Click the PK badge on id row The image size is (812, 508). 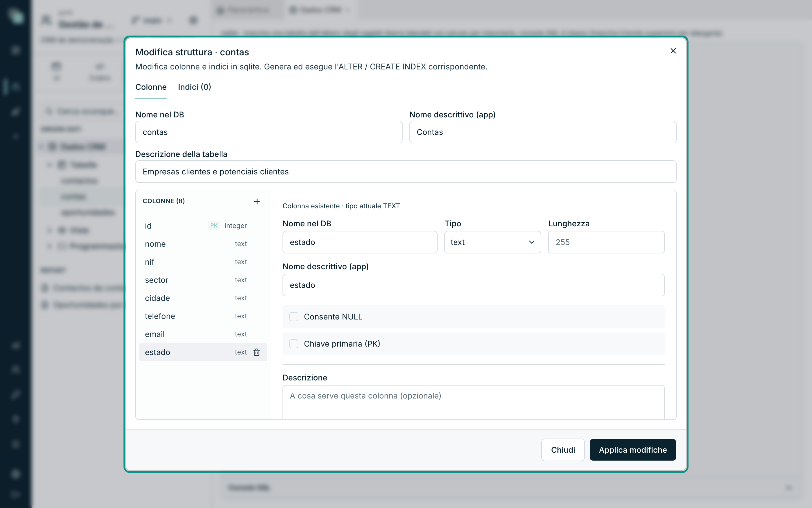pos(214,226)
